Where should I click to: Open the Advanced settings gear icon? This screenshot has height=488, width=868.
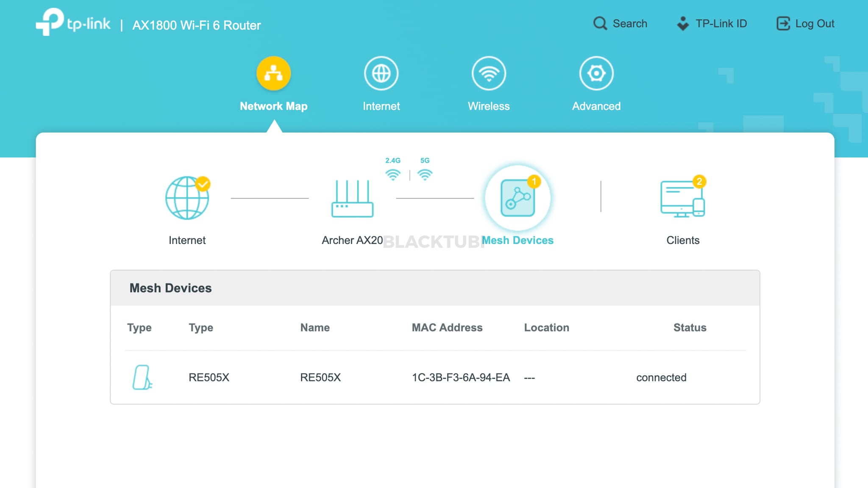[596, 73]
